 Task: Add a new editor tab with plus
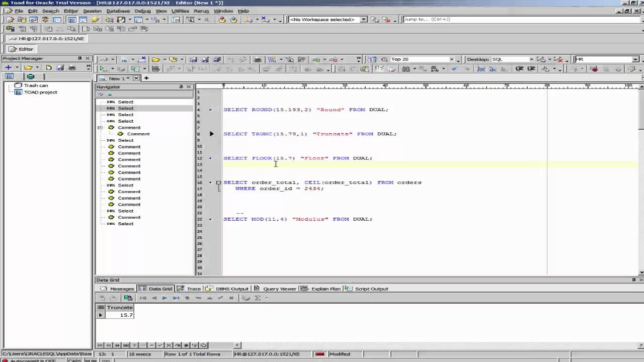coord(146,78)
